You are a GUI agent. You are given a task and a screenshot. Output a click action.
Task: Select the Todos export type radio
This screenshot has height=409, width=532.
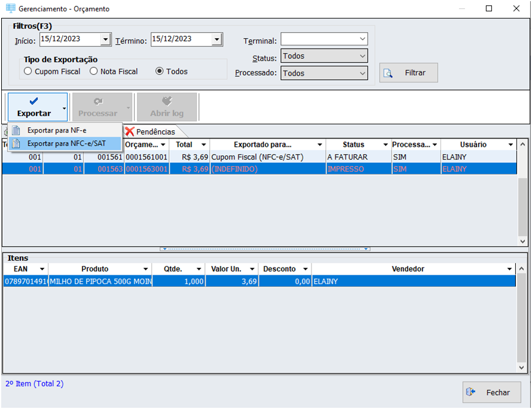[x=160, y=72]
